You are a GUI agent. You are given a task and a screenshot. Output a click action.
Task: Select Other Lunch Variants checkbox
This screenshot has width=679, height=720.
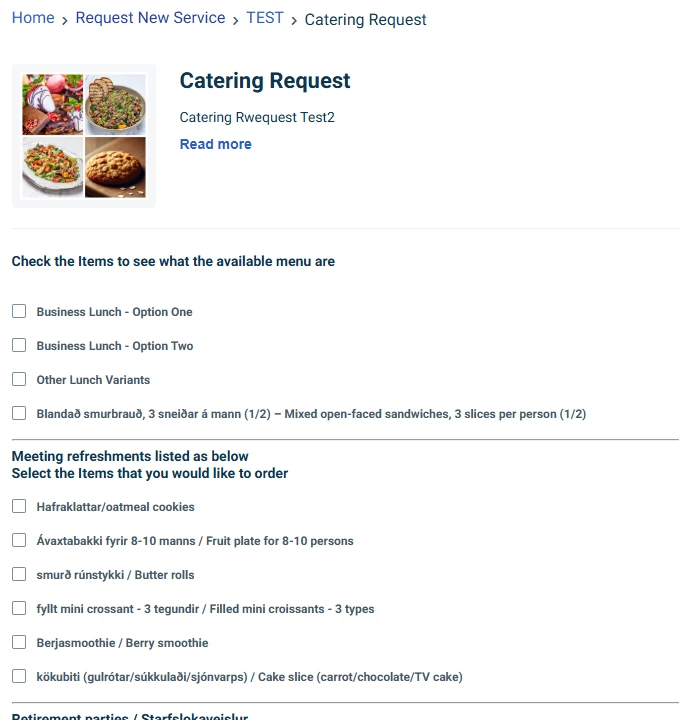coord(19,379)
